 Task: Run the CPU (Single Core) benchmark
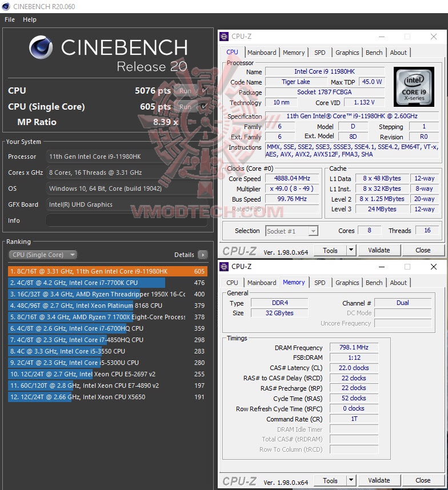pyautogui.click(x=185, y=107)
